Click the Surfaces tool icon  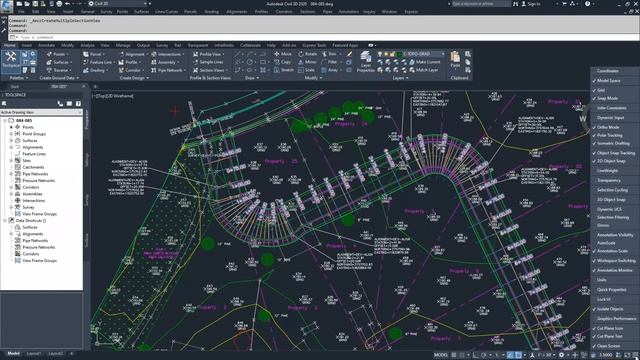tap(49, 62)
